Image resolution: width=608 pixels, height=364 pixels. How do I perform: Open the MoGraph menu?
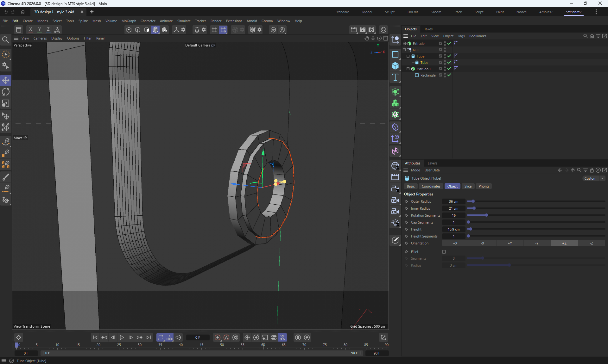[x=129, y=21]
